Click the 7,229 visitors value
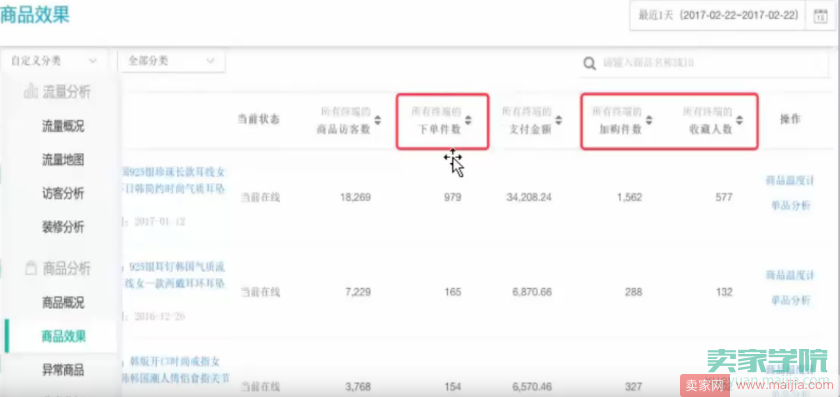840x397 pixels. [358, 292]
